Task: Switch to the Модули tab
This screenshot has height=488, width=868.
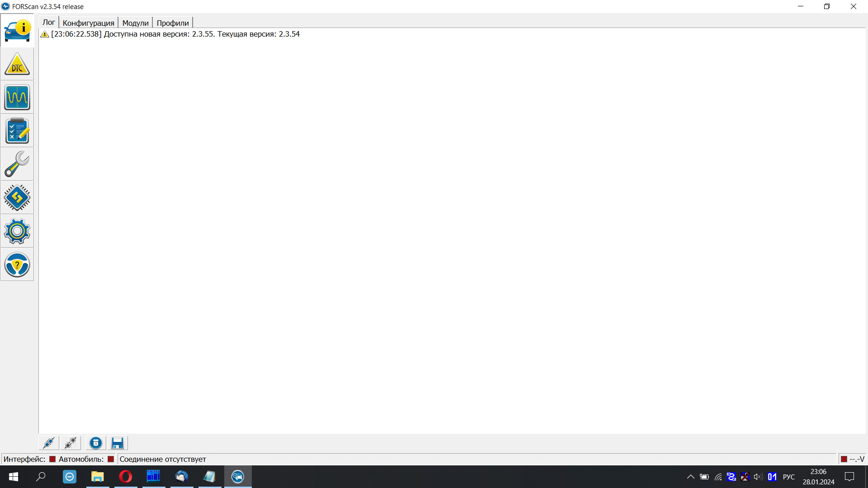Action: point(135,23)
